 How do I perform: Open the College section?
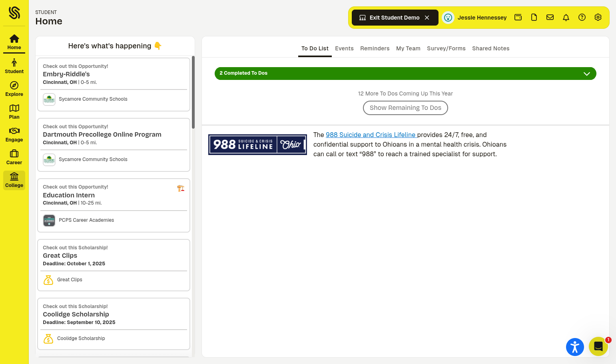pos(14,180)
